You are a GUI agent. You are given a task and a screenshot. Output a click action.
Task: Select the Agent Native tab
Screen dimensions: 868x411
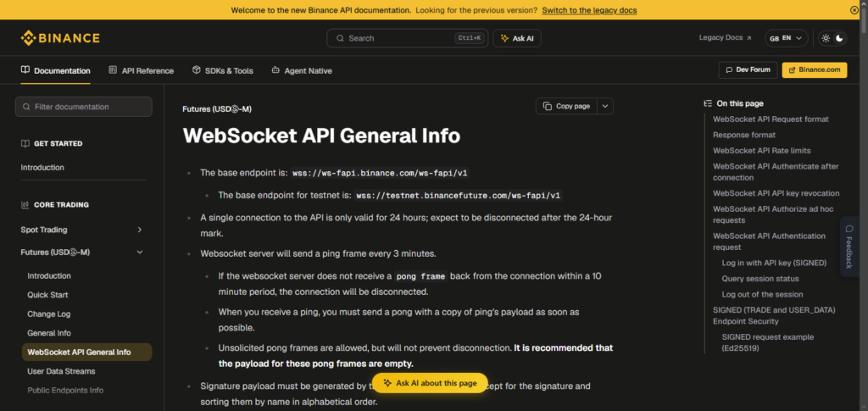point(302,71)
